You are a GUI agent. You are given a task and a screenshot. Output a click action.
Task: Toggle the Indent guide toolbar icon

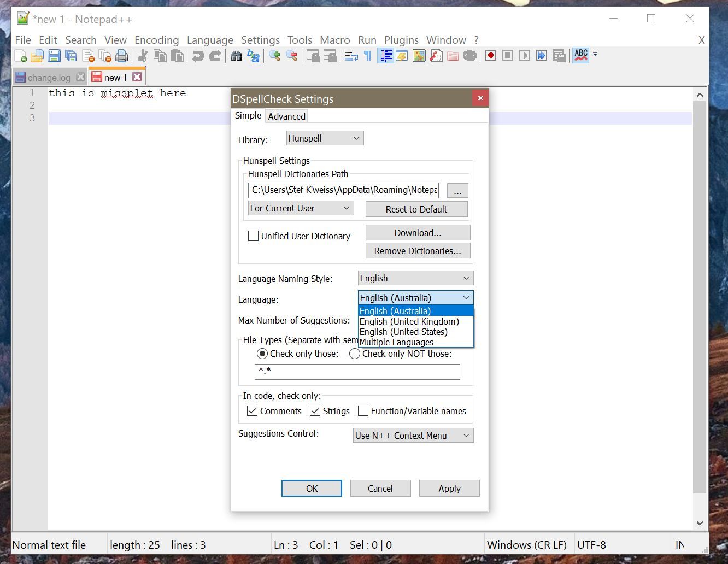(386, 56)
